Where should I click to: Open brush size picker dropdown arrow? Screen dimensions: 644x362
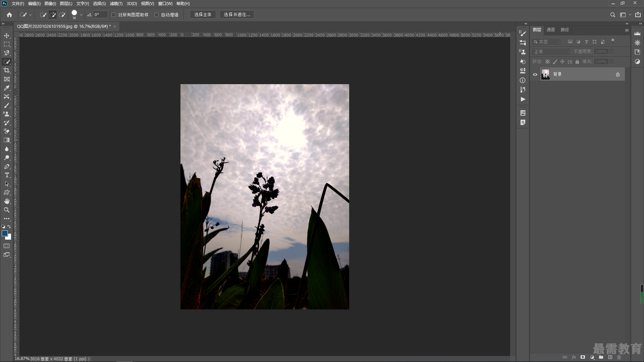coord(81,15)
